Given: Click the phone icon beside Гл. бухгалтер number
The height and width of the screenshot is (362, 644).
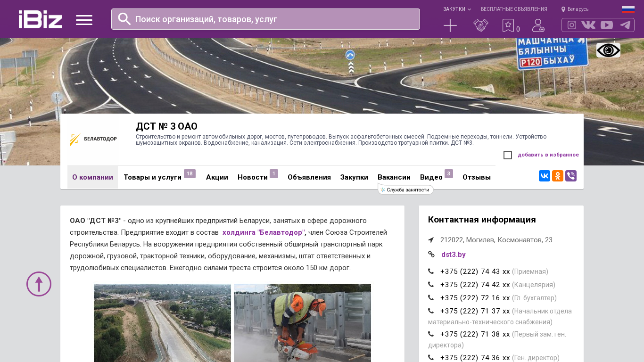Looking at the screenshot, I should click(x=431, y=297).
